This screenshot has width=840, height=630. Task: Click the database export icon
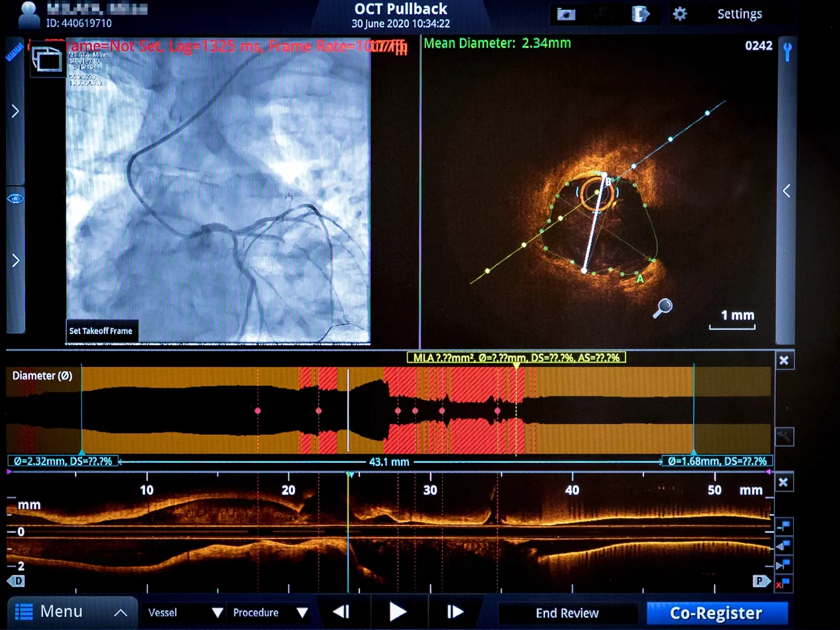639,14
